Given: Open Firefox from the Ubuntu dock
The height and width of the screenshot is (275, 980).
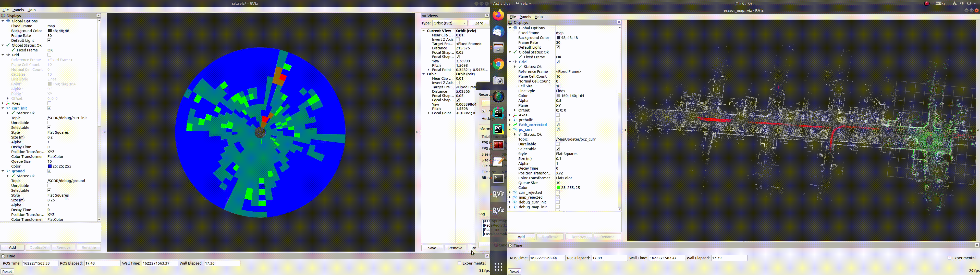Looking at the screenshot, I should point(498,15).
